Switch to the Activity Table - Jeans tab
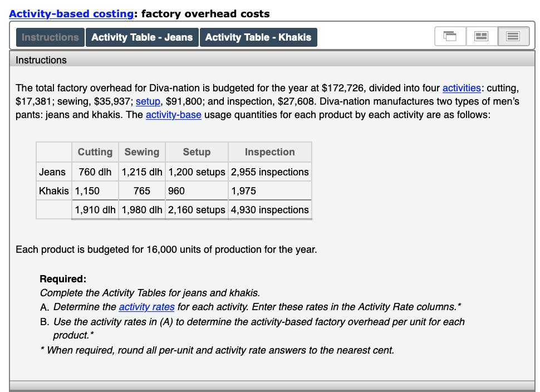This screenshot has height=392, width=540. (x=142, y=37)
